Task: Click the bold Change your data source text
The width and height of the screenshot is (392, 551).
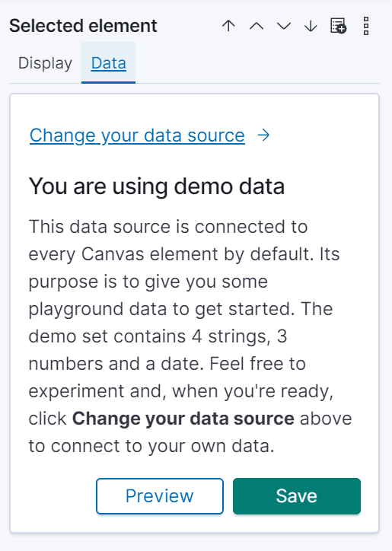Action: click(183, 419)
